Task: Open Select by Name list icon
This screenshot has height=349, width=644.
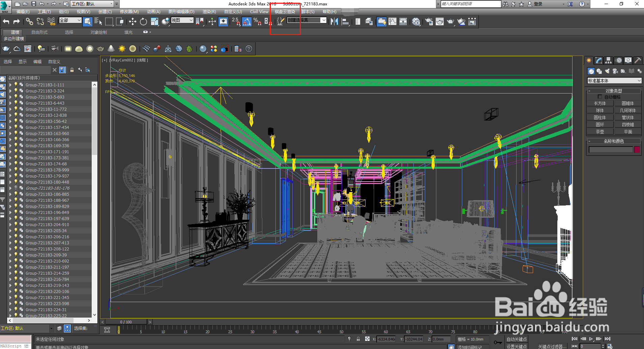Action: 98,22
